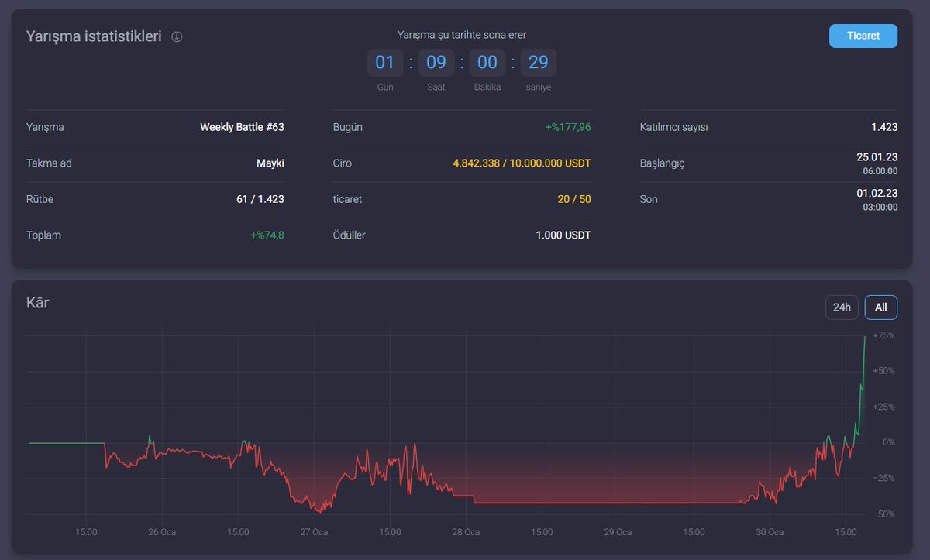Image resolution: width=930 pixels, height=560 pixels.
Task: Click the Başlangıç label
Action: (x=663, y=163)
